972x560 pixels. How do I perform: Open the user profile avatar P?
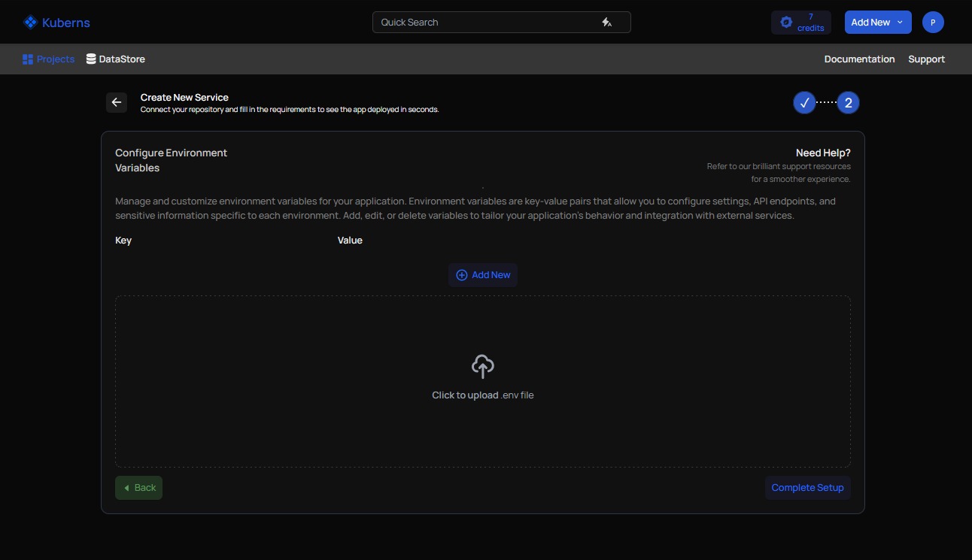click(x=933, y=23)
